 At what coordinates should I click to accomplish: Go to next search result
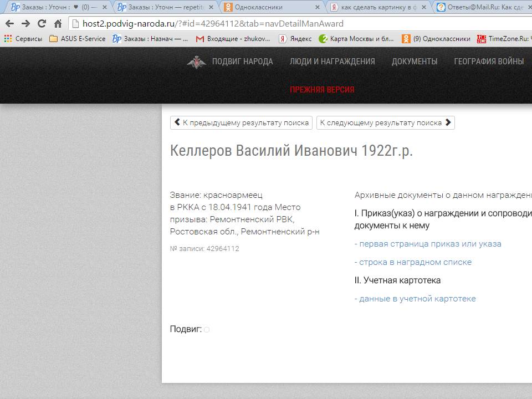click(385, 122)
